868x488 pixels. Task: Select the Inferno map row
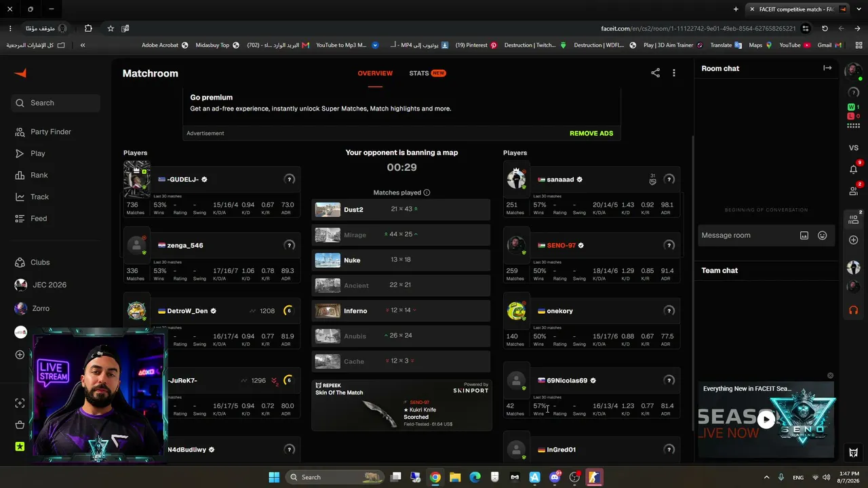[x=401, y=310]
